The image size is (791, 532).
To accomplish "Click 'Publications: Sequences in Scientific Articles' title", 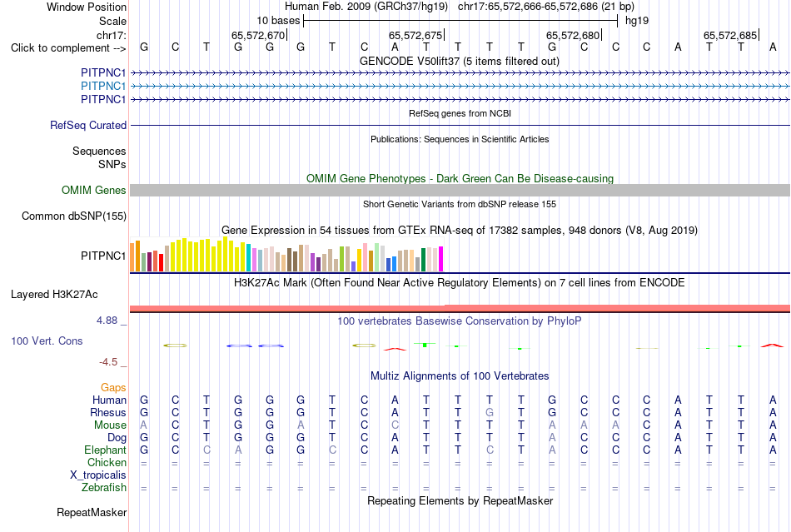I will pyautogui.click(x=460, y=139).
